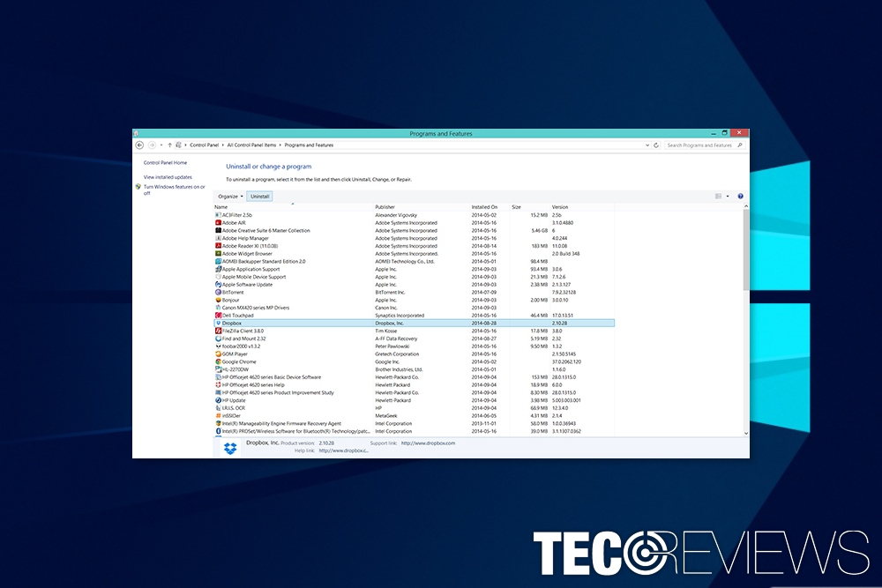The width and height of the screenshot is (882, 588).
Task: Open Help with the blue question icon
Action: pyautogui.click(x=740, y=197)
